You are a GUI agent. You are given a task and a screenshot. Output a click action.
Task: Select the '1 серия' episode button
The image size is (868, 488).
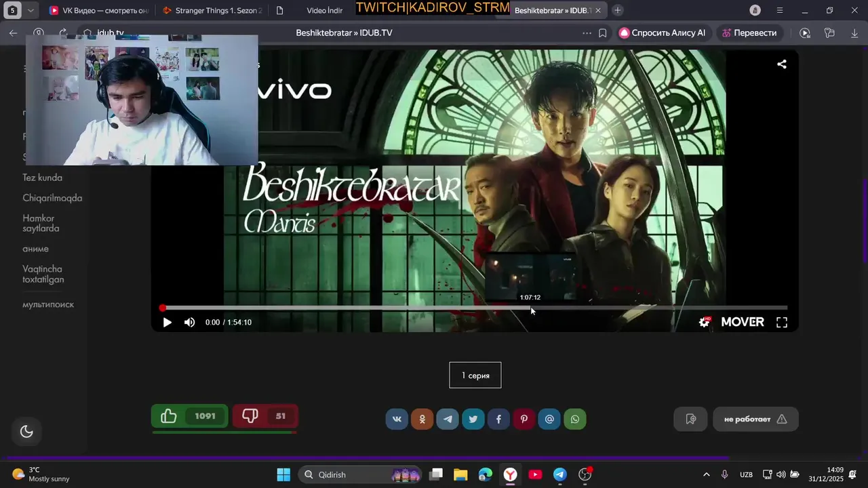coord(475,375)
